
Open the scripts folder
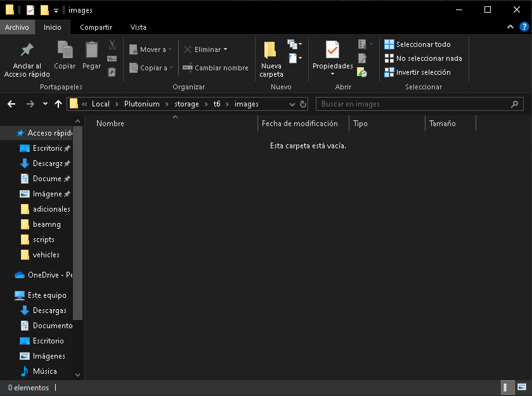pyautogui.click(x=37, y=240)
